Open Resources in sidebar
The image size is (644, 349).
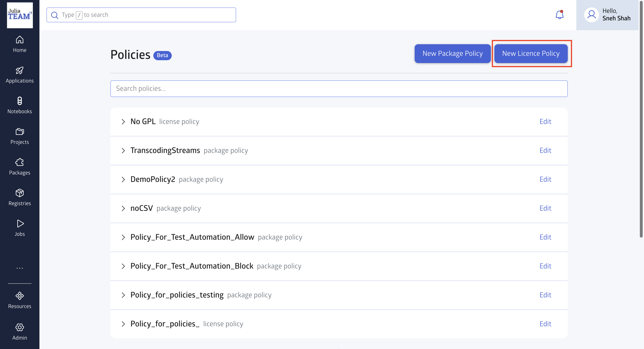(x=19, y=300)
